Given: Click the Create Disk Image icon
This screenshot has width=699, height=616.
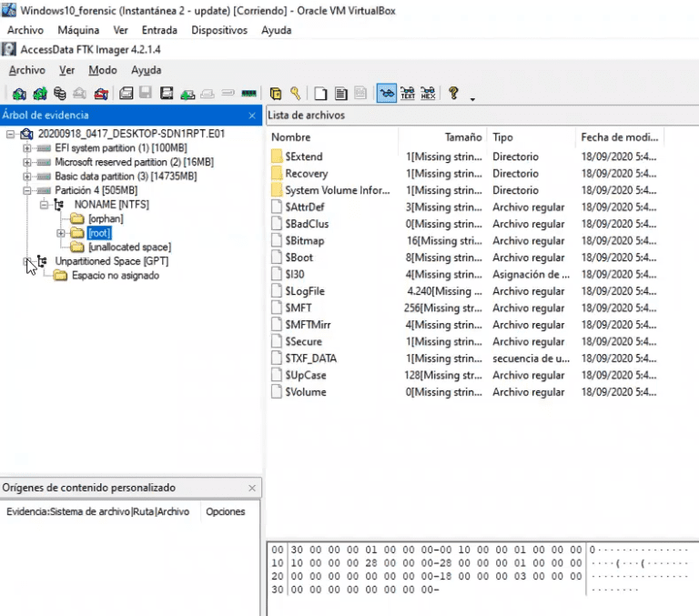Looking at the screenshot, I should (127, 94).
